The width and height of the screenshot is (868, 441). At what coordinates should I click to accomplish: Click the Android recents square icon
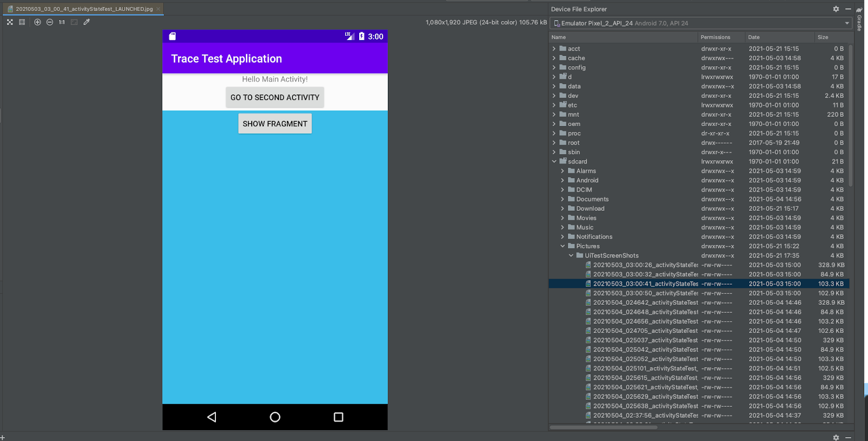tap(339, 417)
